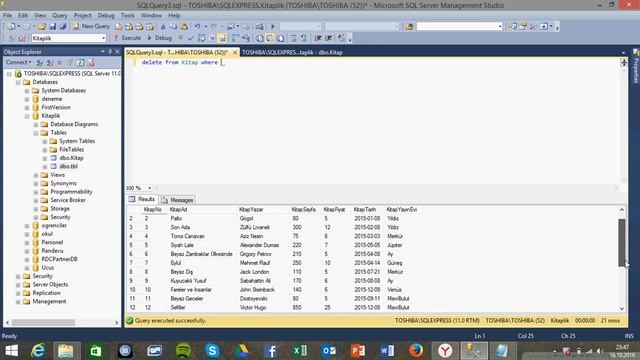Image resolution: width=640 pixels, height=360 pixels.
Task: Expand the ogrenciler database
Action: click(x=27, y=226)
